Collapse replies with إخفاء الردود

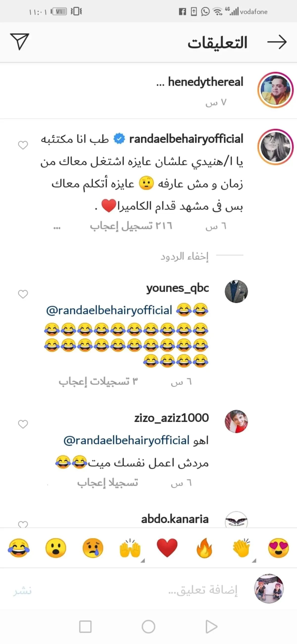click(x=184, y=257)
